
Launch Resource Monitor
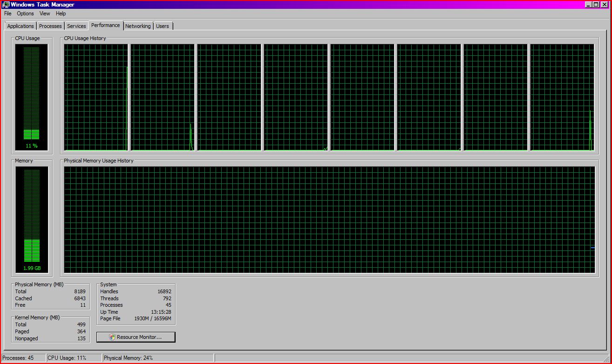tap(136, 337)
